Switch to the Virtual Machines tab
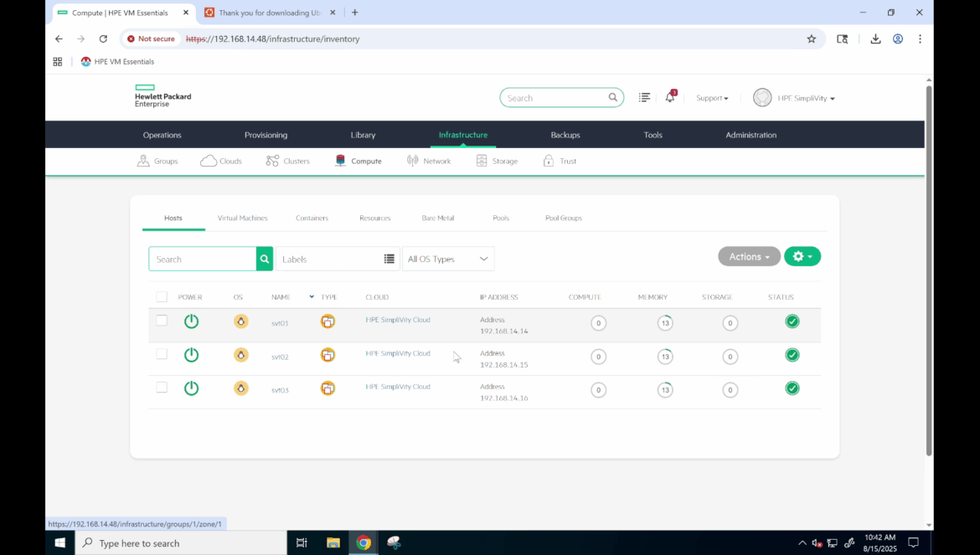The height and width of the screenshot is (555, 980). click(x=242, y=218)
